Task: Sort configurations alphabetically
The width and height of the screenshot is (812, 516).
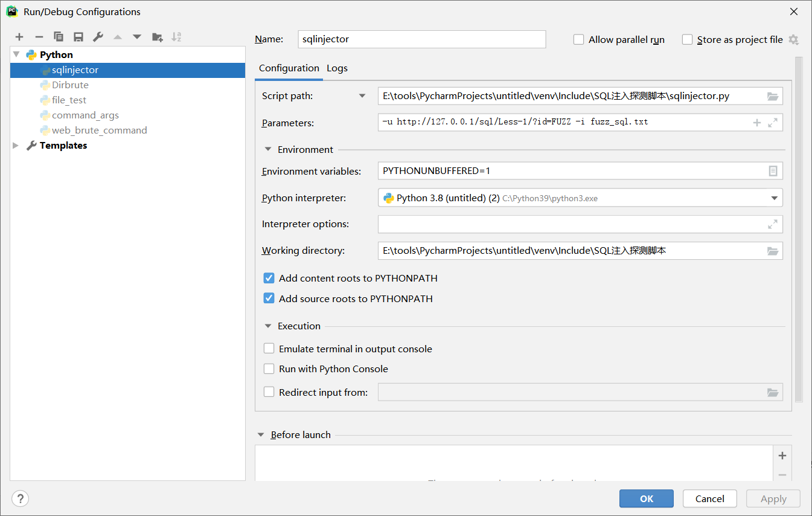Action: pyautogui.click(x=176, y=37)
